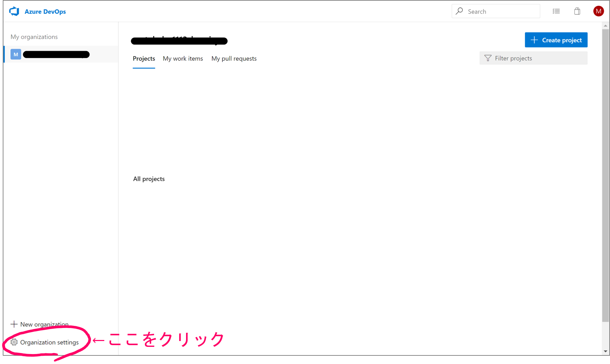Open Organization settings
The height and width of the screenshot is (364, 610).
pos(49,342)
